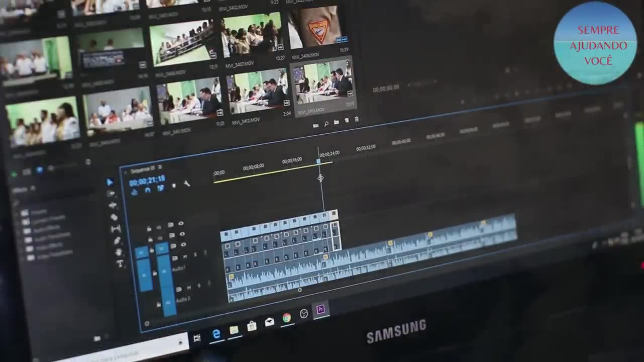Open the Effects panel tab
Viewport: 644px width, 362px height.
[21, 190]
